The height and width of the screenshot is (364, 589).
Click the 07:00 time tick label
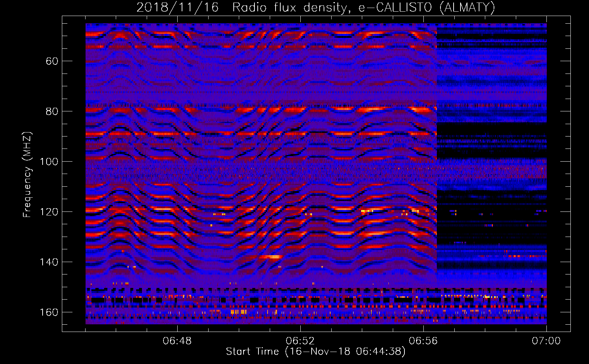(x=546, y=341)
